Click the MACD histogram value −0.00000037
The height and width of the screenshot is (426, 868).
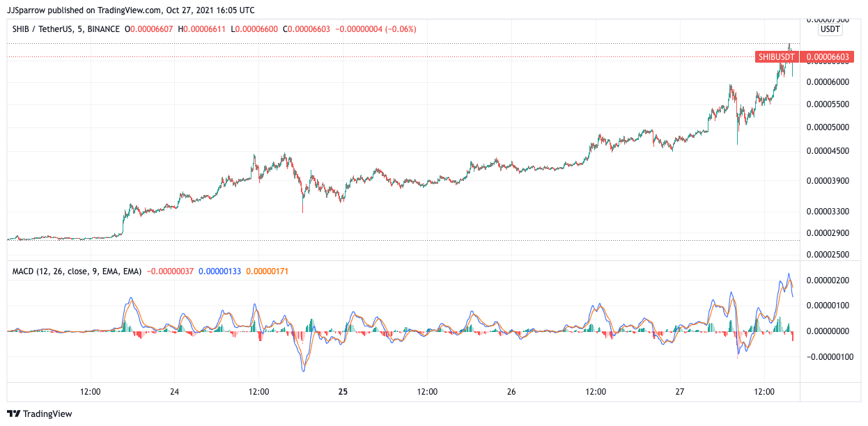coord(170,271)
